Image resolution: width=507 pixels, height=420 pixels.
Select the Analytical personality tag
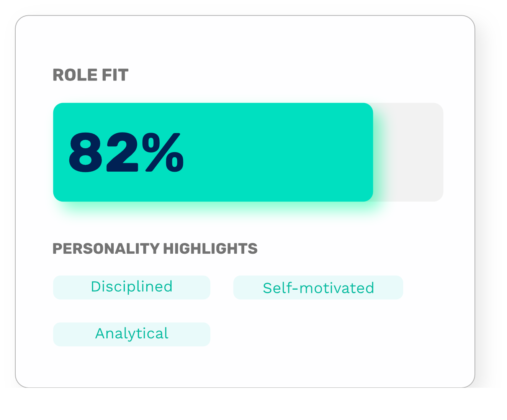pos(131,333)
